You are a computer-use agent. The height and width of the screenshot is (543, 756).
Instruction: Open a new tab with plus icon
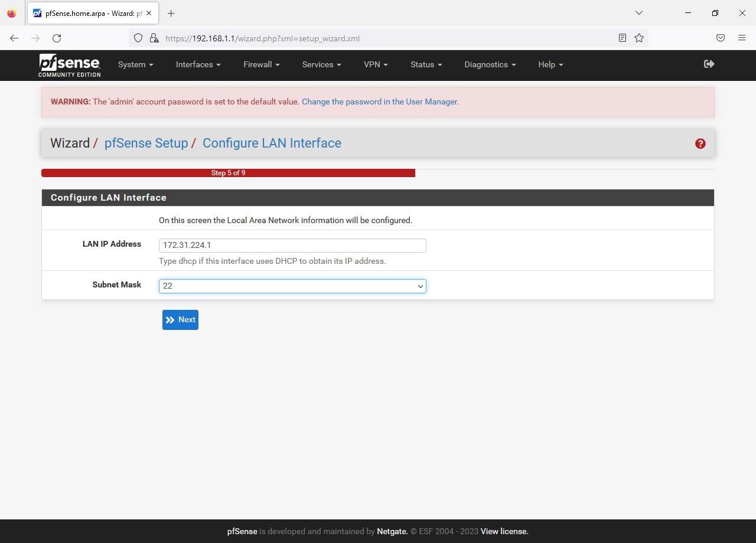pos(171,13)
